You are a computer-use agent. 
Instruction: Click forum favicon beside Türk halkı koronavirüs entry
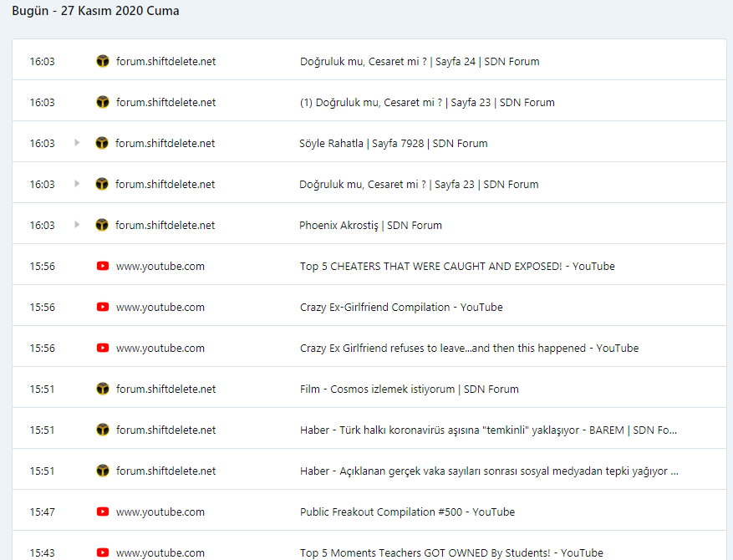click(x=103, y=430)
